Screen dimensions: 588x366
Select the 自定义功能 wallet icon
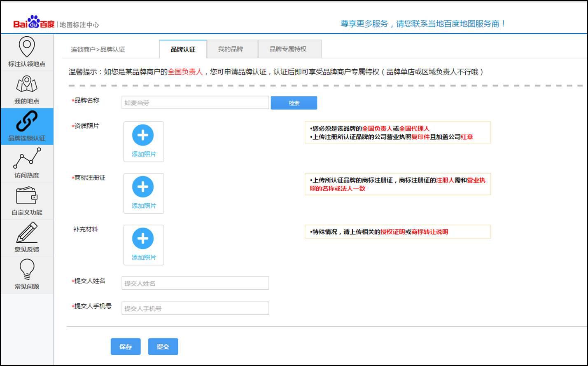[x=27, y=200]
